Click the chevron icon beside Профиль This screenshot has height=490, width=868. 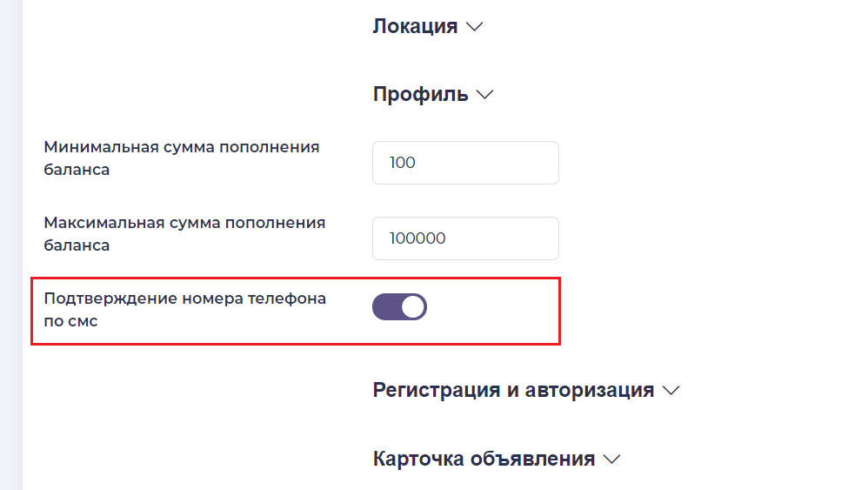click(485, 95)
